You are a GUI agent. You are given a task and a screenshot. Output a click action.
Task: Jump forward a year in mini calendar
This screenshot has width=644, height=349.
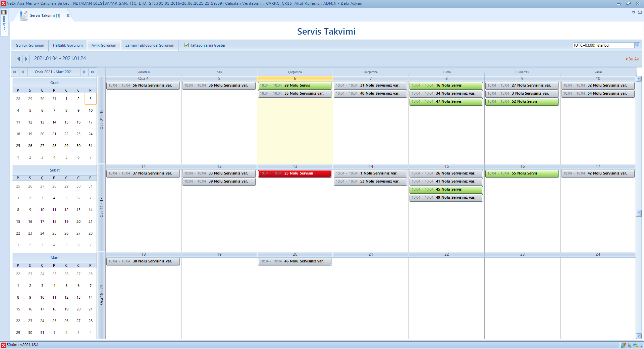tap(92, 72)
